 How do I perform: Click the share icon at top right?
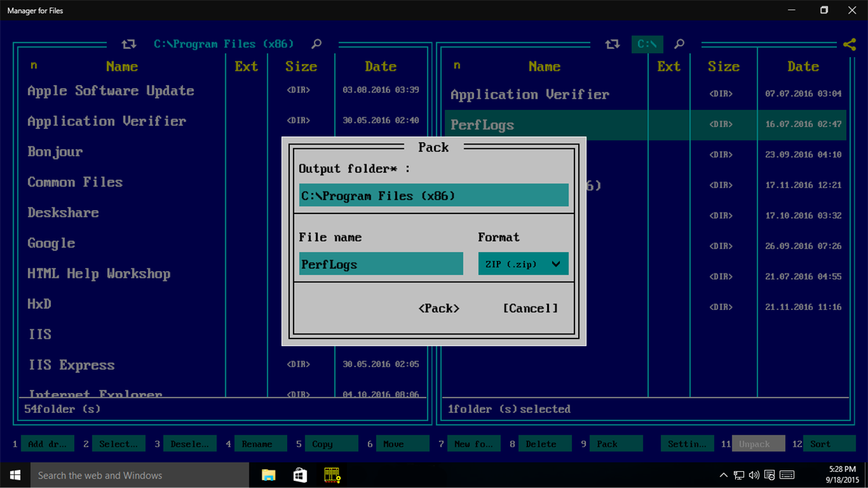(849, 44)
